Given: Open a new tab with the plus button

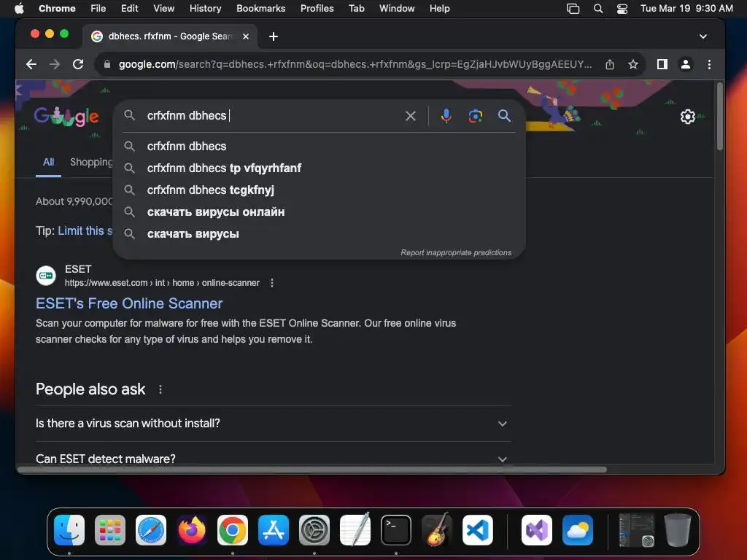Looking at the screenshot, I should [x=274, y=36].
